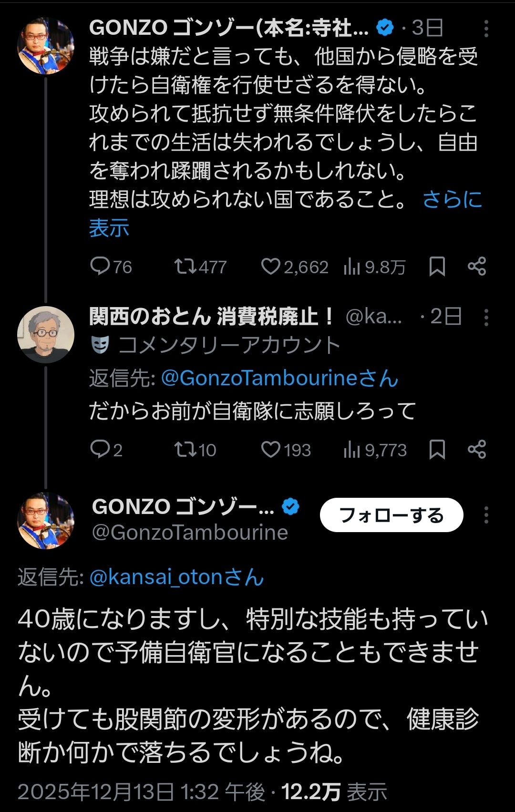Open more options for GONZO's first tweet
This screenshot has height=812, width=515.
(x=486, y=29)
